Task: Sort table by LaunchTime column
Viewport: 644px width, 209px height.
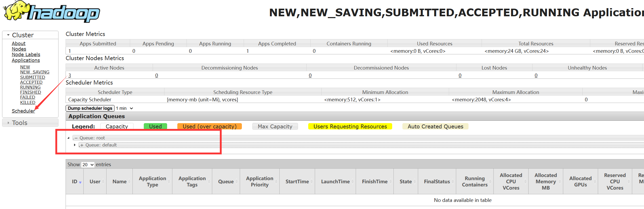Action: [x=336, y=181]
